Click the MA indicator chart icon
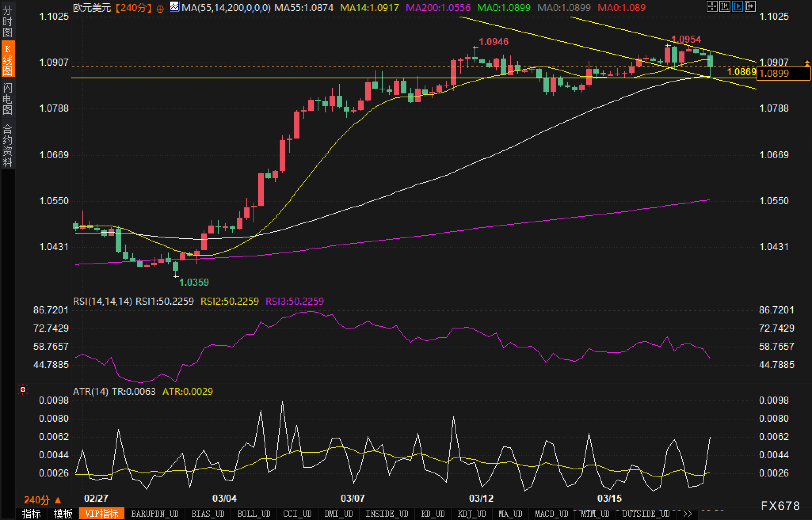This screenshot has width=812, height=520. [x=174, y=7]
